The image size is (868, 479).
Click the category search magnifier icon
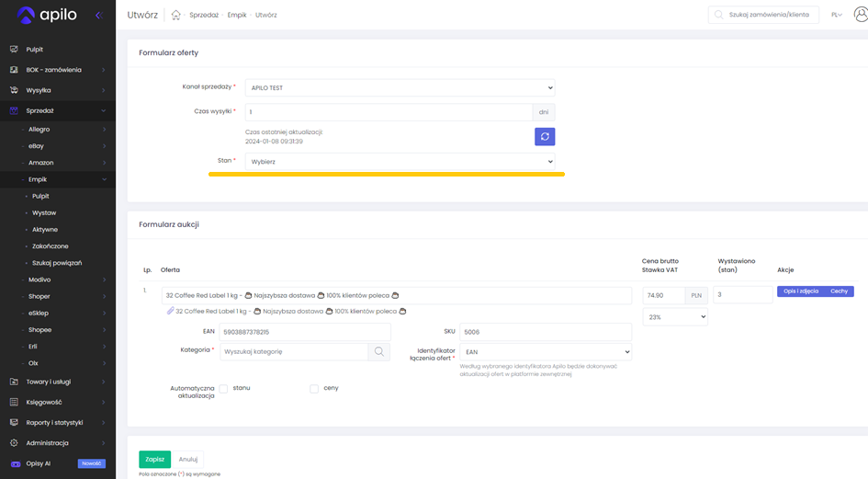378,351
